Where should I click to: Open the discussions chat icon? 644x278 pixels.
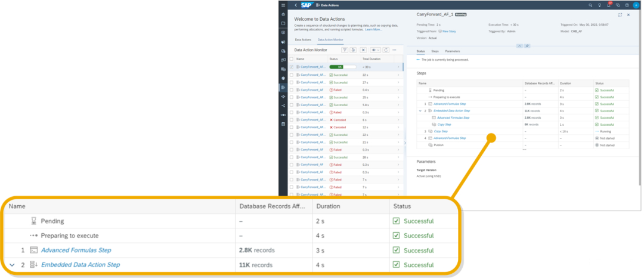pyautogui.click(x=618, y=5)
